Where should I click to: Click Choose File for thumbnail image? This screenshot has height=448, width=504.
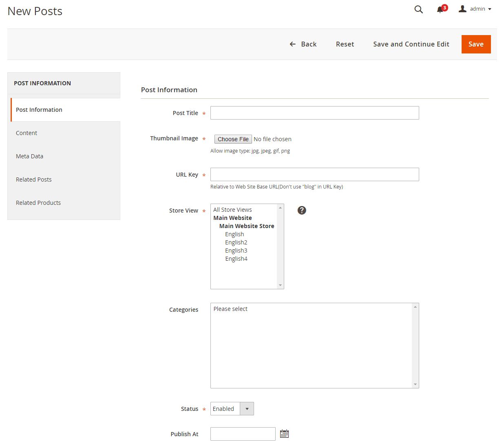coord(233,139)
